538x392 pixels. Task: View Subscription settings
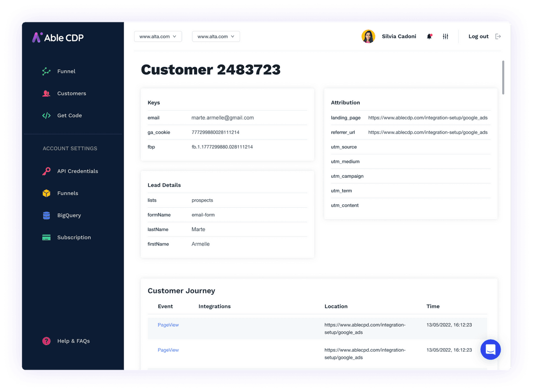[x=74, y=238]
